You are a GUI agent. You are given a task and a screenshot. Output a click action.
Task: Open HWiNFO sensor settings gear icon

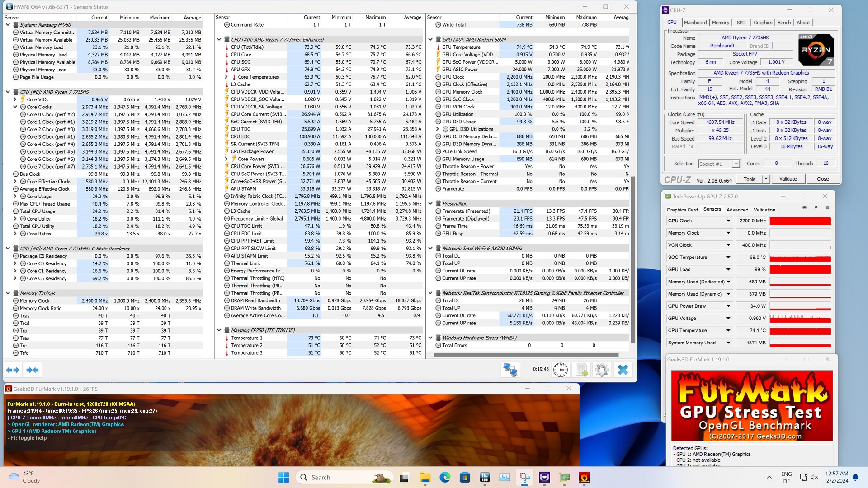point(602,370)
